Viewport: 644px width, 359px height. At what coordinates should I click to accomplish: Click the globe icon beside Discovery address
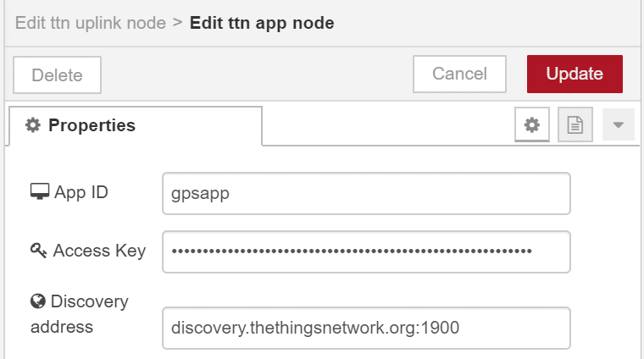pos(38,301)
